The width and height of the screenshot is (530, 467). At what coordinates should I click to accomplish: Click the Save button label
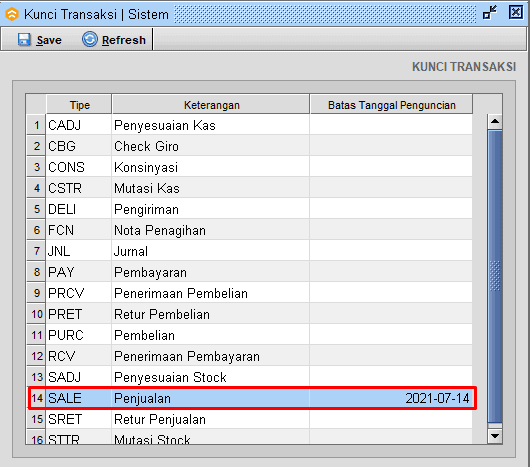tap(49, 40)
